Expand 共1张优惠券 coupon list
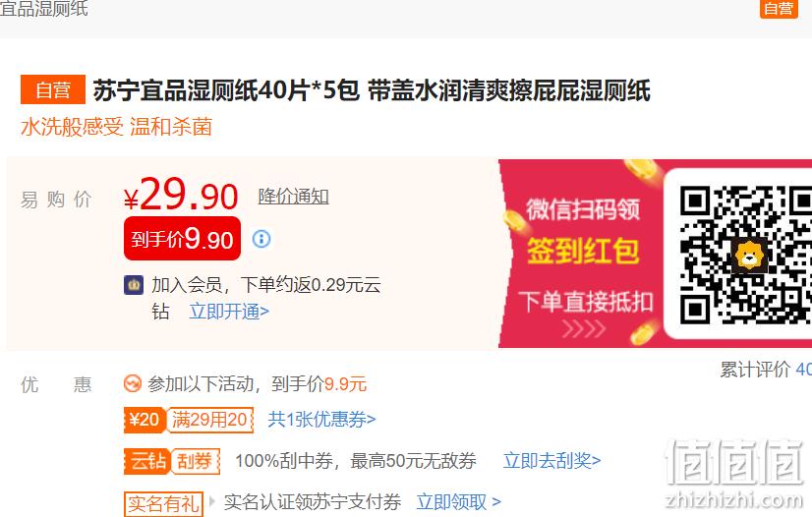Viewport: 812px width, 517px height. pyautogui.click(x=321, y=419)
